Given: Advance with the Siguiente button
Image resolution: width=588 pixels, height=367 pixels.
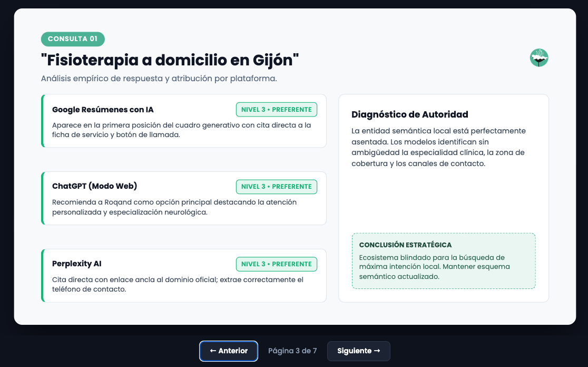Looking at the screenshot, I should [358, 351].
